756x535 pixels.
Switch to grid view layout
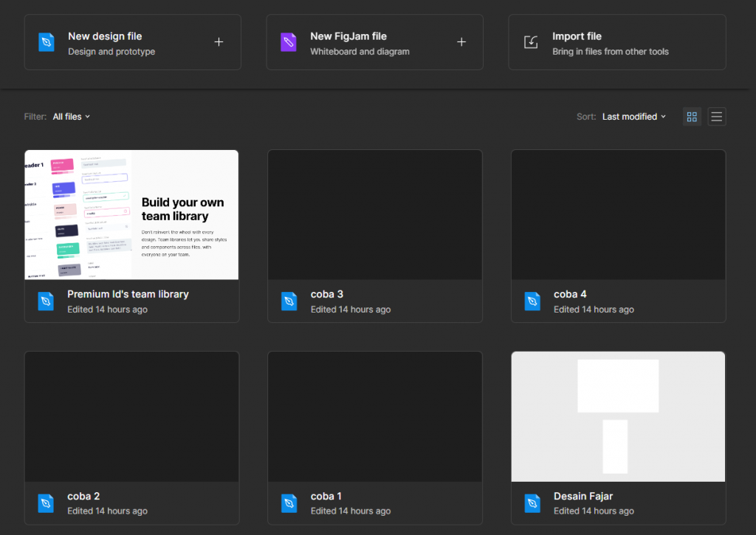[x=692, y=117]
